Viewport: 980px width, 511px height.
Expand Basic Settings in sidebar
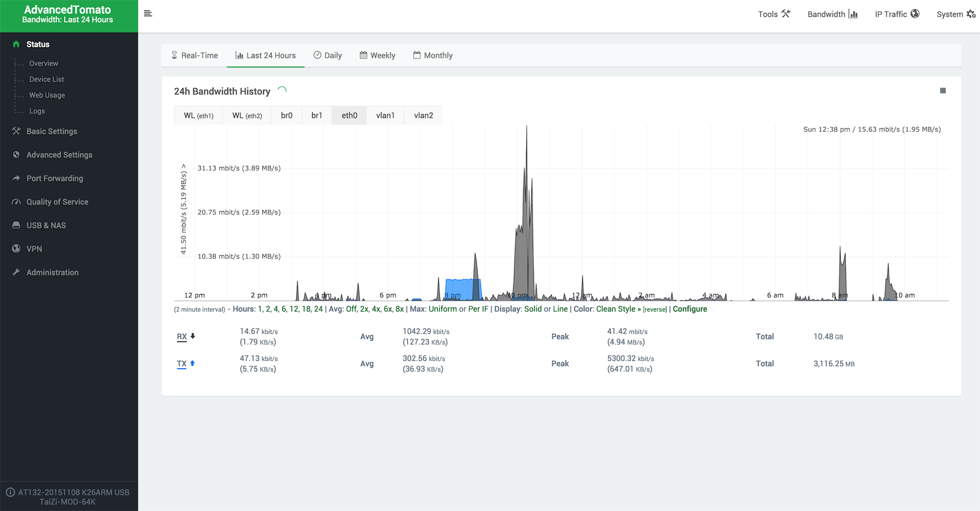tap(69, 131)
